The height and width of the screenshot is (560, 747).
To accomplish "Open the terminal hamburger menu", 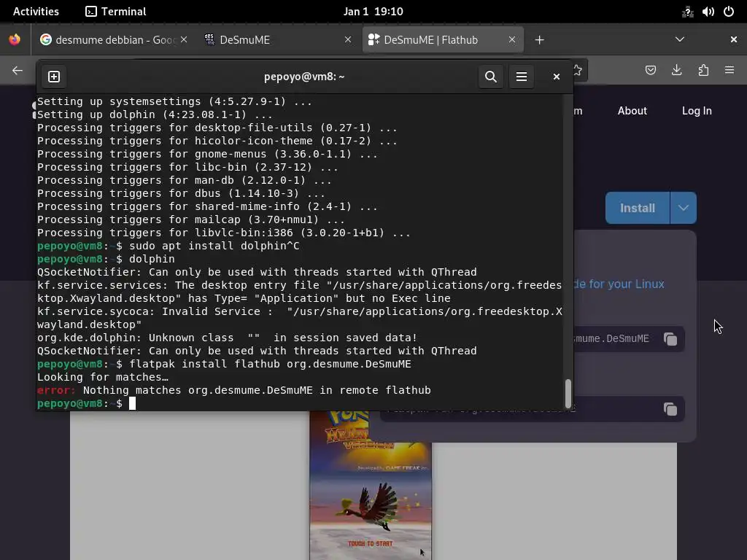I will click(521, 77).
